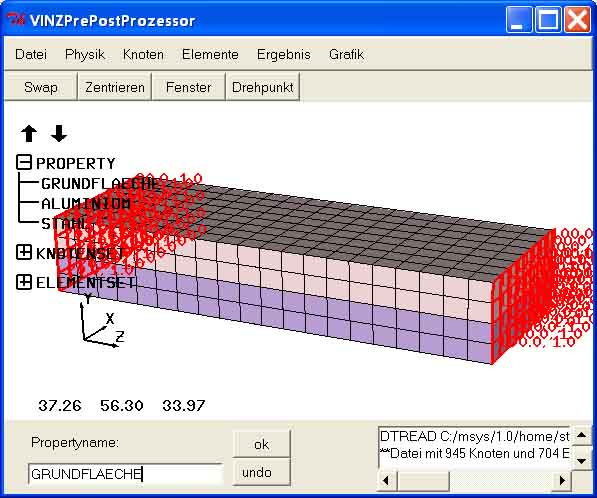Click the Propertyname input field

pyautogui.click(x=125, y=474)
